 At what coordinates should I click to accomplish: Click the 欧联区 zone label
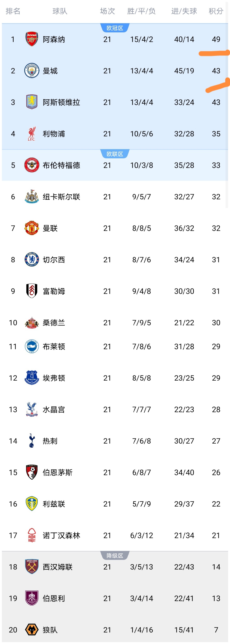pyautogui.click(x=115, y=154)
